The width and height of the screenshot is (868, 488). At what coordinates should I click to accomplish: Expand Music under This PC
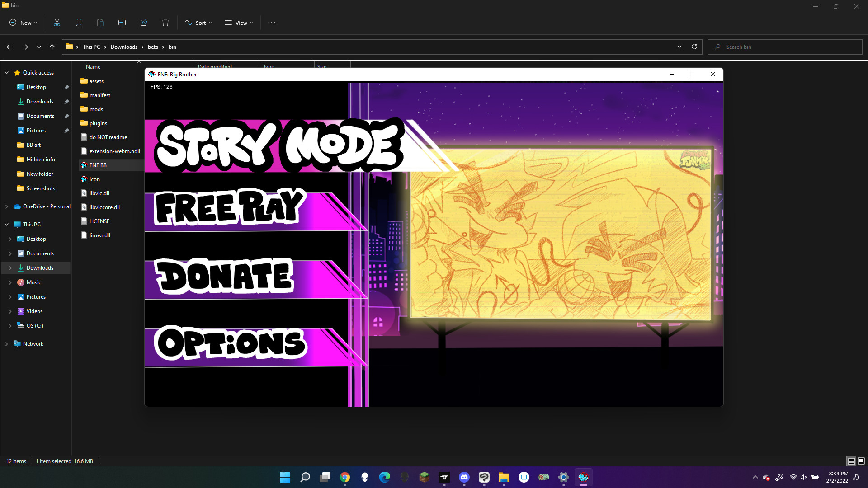tap(10, 282)
